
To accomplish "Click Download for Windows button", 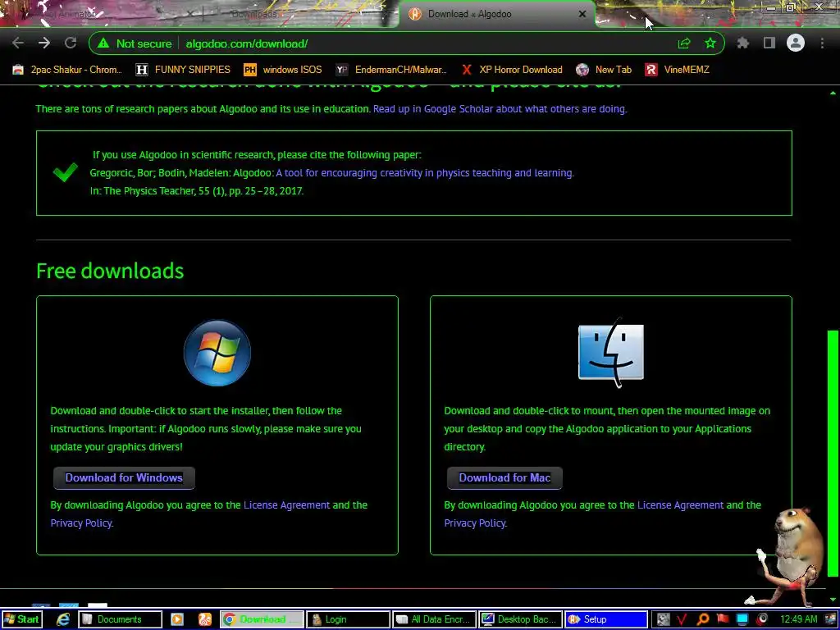I will (x=124, y=478).
